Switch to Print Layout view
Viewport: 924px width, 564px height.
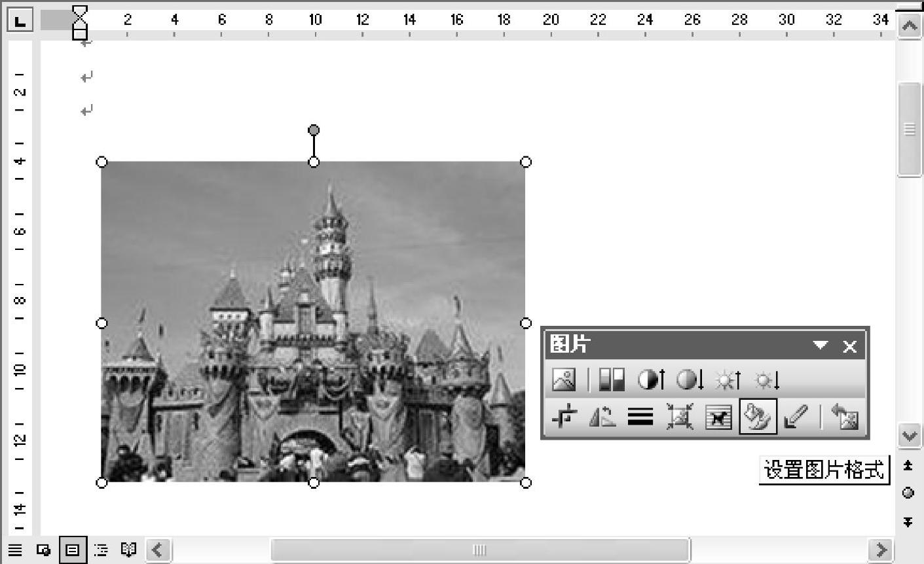click(x=73, y=550)
